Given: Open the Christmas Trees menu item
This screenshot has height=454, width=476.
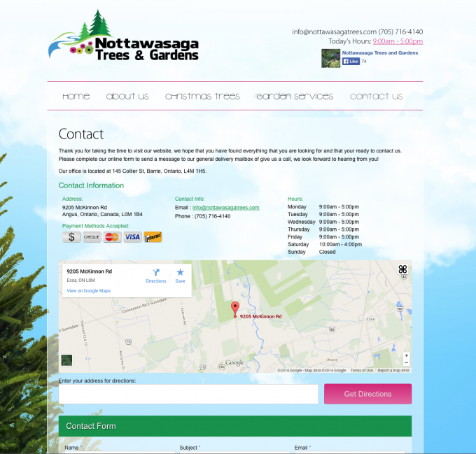Looking at the screenshot, I should coord(202,97).
